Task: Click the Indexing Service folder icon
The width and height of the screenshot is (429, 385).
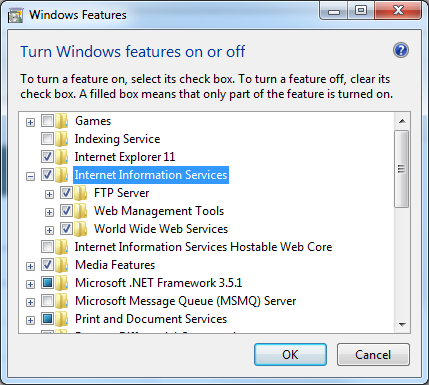Action: point(62,139)
